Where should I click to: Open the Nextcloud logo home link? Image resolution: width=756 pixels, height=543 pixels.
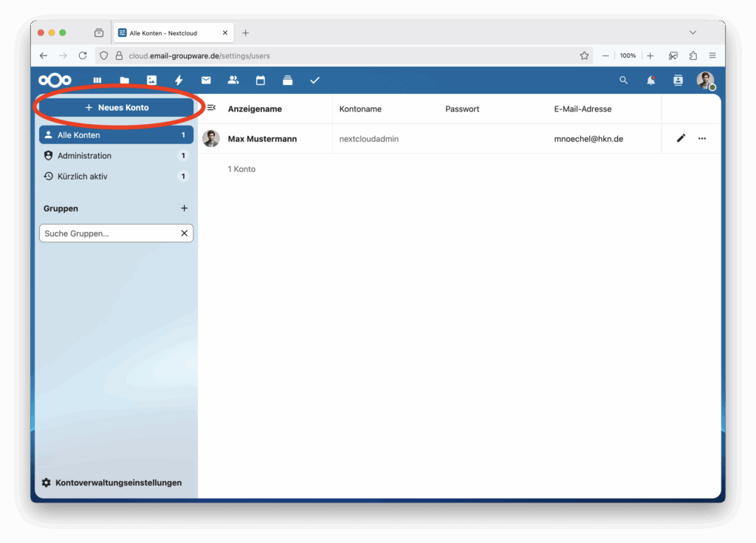pyautogui.click(x=55, y=80)
